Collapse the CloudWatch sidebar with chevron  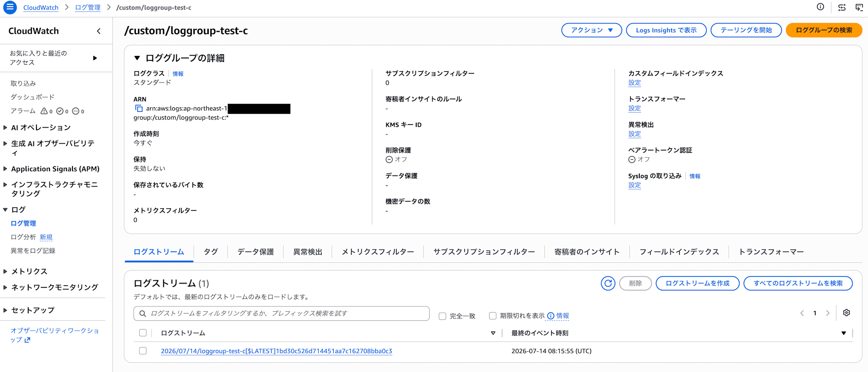[x=99, y=31]
